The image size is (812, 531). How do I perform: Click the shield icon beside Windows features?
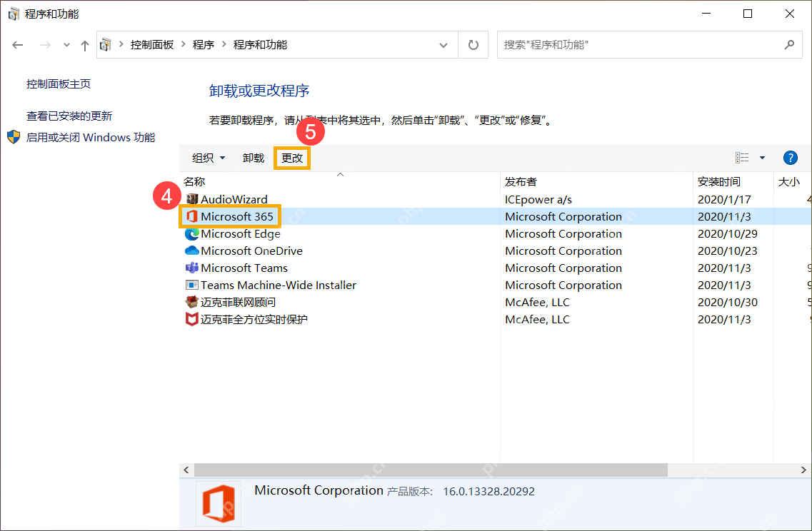[x=14, y=137]
